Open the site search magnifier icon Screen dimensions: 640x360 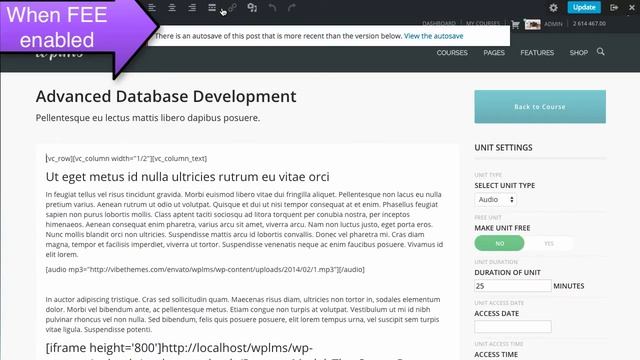click(600, 52)
